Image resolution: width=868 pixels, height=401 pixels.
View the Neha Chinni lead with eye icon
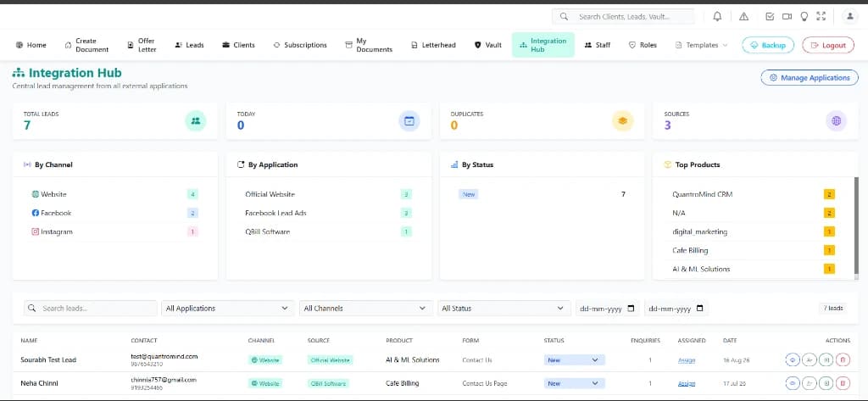(x=793, y=383)
